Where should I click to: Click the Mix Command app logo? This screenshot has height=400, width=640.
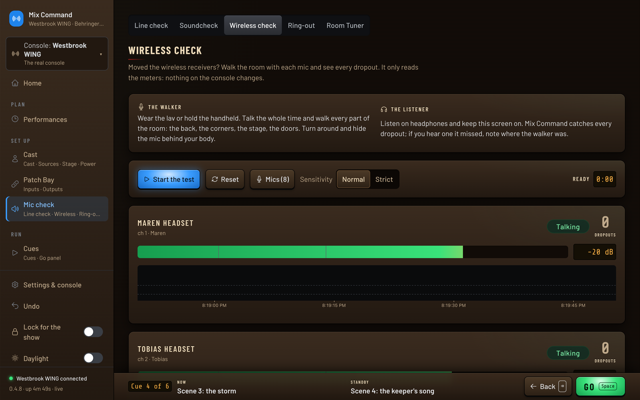pos(16,19)
